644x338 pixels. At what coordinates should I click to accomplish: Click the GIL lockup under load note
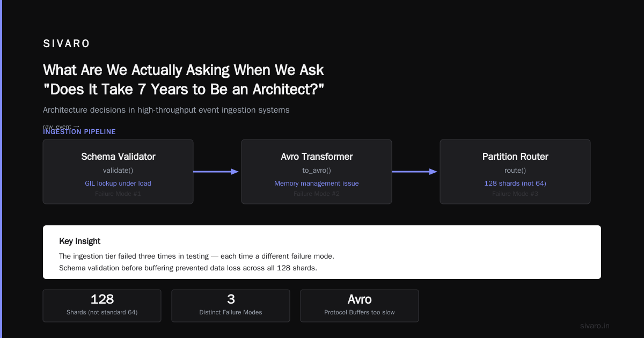pos(118,183)
